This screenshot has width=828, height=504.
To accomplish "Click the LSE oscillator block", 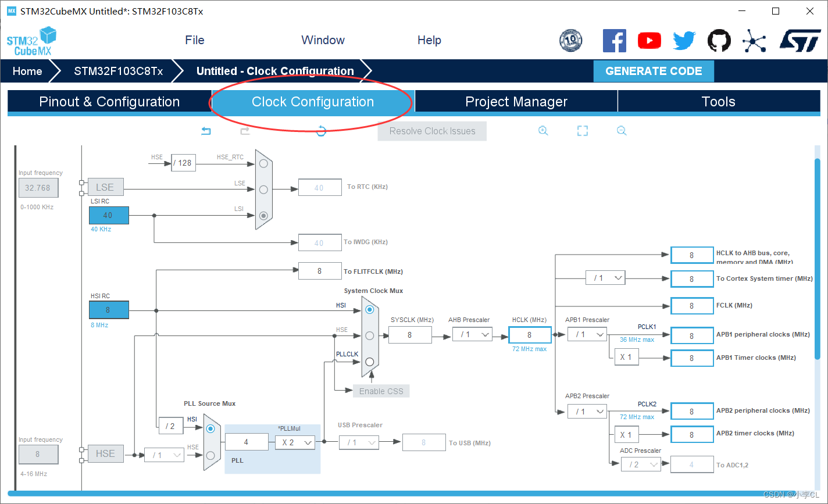I will click(x=105, y=187).
